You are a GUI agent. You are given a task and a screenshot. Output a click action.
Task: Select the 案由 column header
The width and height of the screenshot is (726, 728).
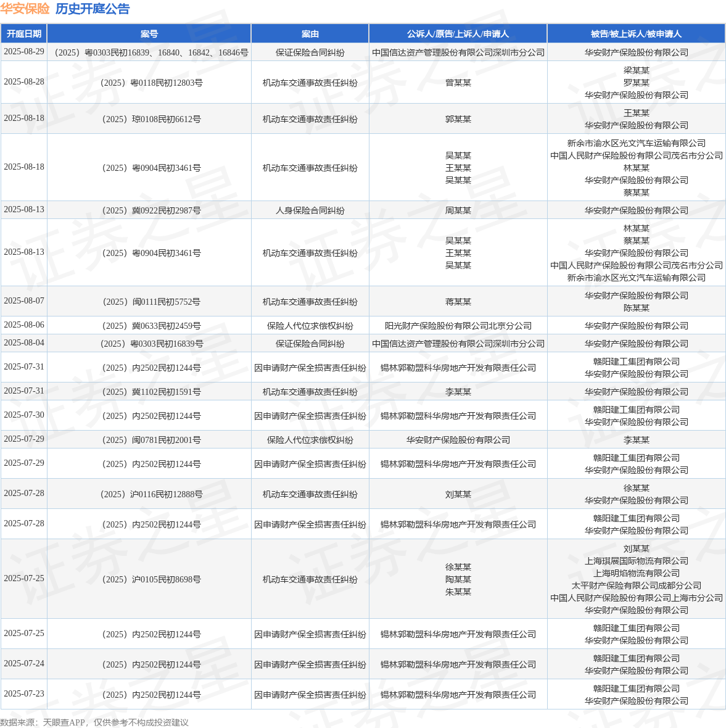(x=310, y=34)
